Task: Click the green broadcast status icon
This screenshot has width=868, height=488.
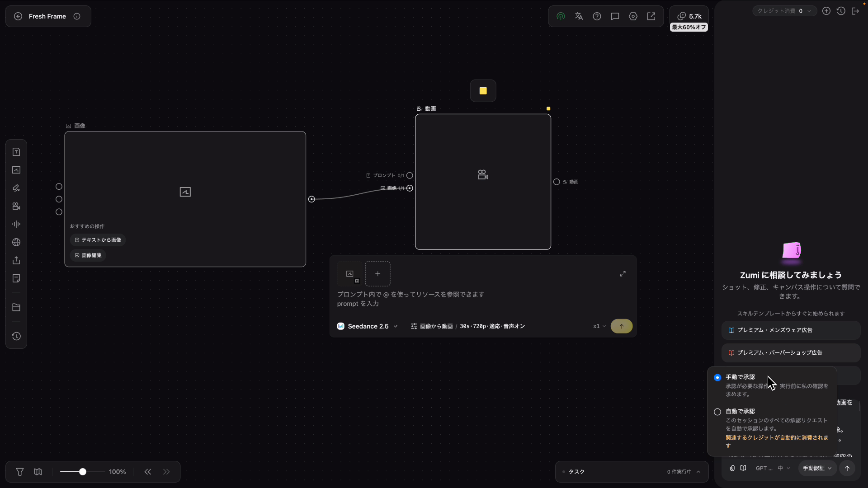Action: point(561,16)
